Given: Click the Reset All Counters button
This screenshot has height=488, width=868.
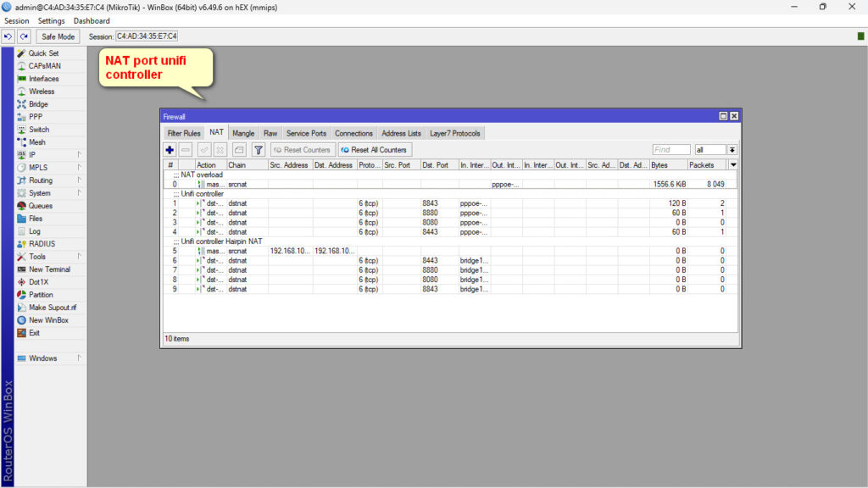Looking at the screenshot, I should (375, 150).
